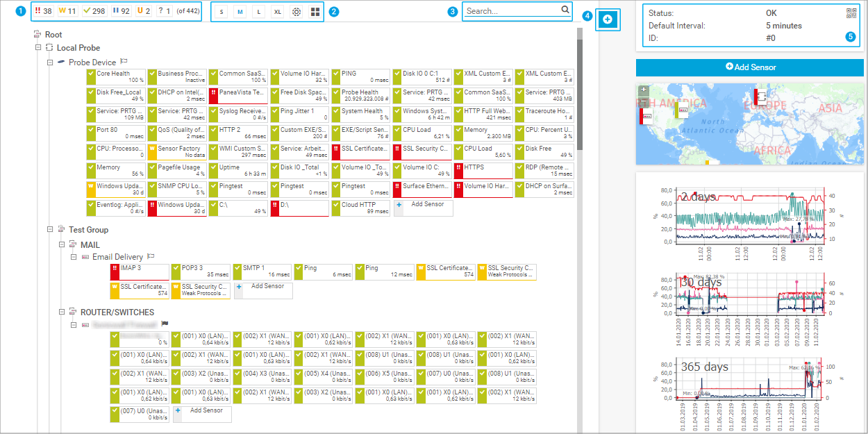Collapse the Test Group node

point(50,230)
